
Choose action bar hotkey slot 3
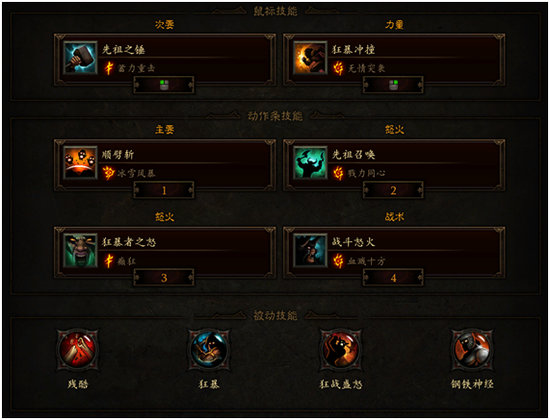tap(164, 278)
